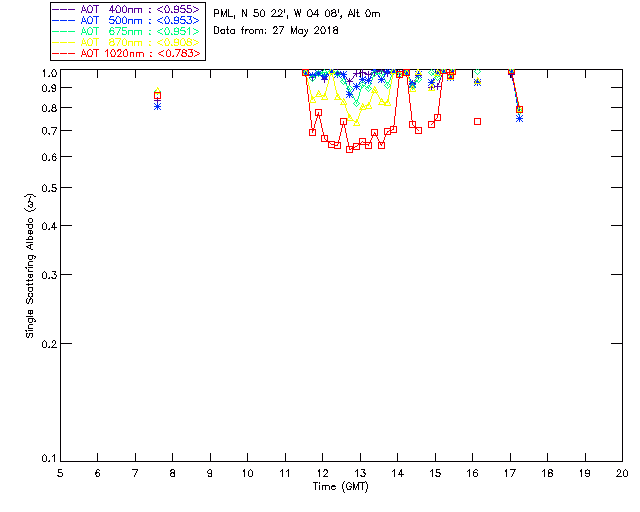
Task: Click x-axis tick label '11'
Action: [285, 473]
